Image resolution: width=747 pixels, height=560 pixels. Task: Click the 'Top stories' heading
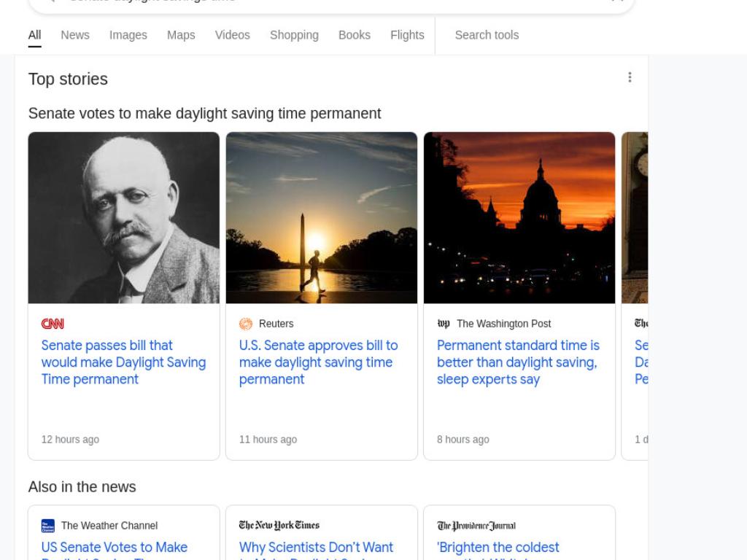tap(68, 79)
